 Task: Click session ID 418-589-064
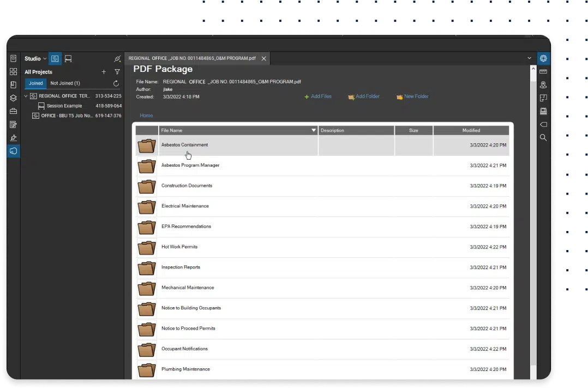tap(109, 106)
